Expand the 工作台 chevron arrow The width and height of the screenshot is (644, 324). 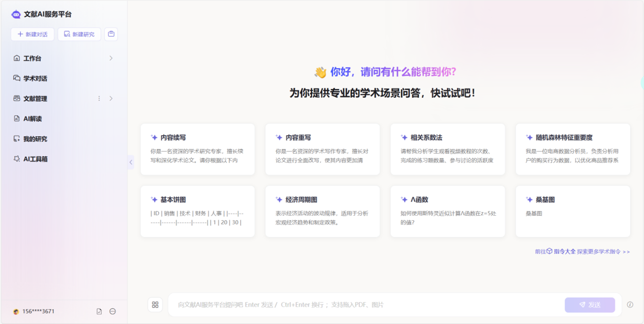pyautogui.click(x=111, y=58)
